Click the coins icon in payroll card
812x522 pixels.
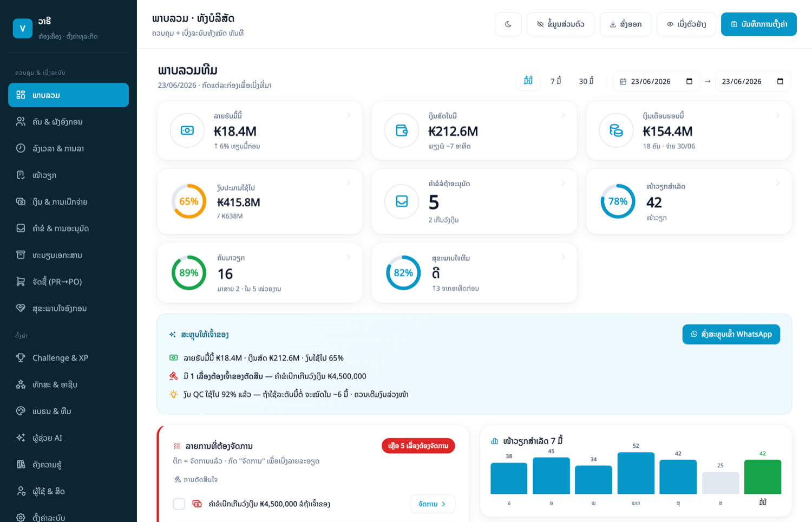click(616, 130)
